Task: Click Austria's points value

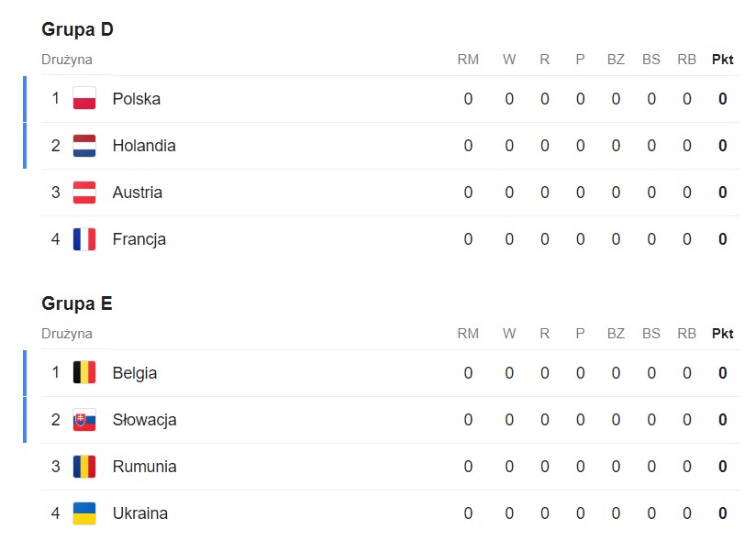Action: click(x=723, y=193)
